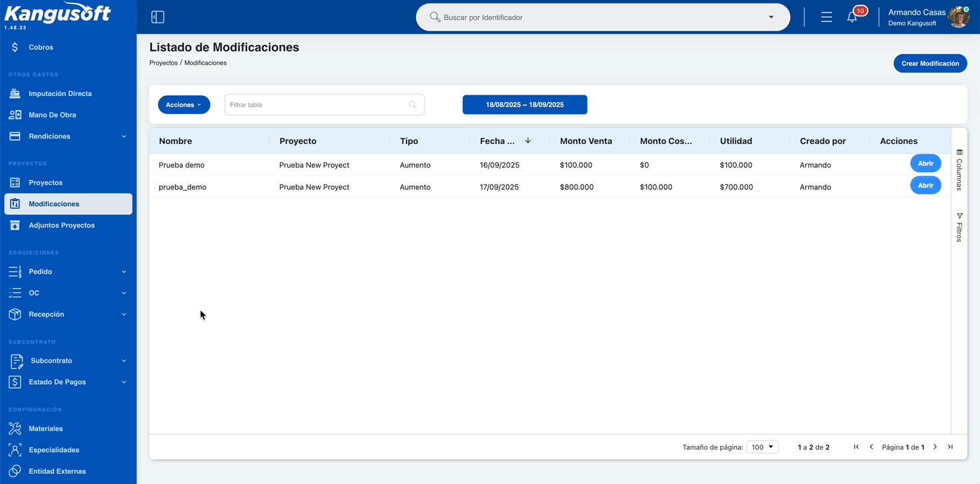Expand the Acciones dropdown button
The height and width of the screenshot is (484, 980).
(x=184, y=105)
